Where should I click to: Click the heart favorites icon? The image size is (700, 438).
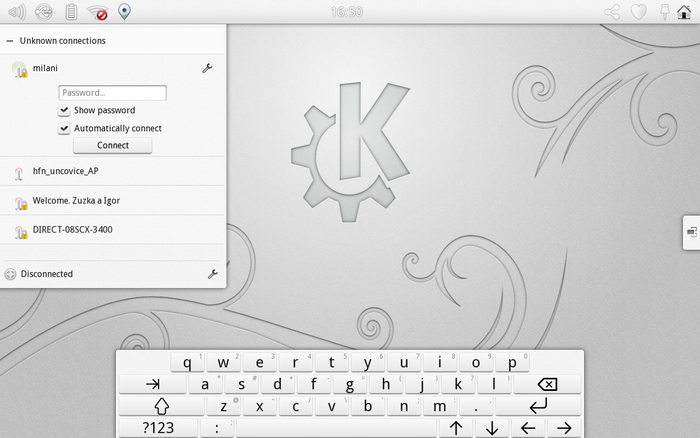pos(638,12)
